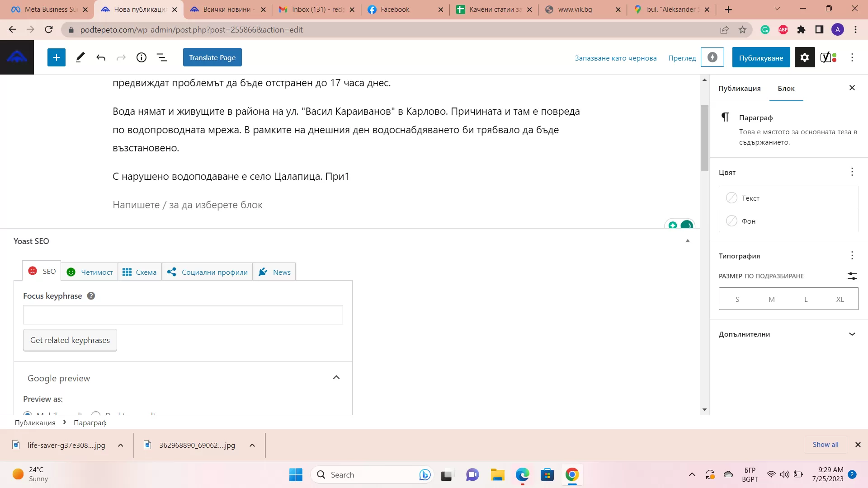Open the list view outline icon
The height and width of the screenshot is (488, 868).
point(162,57)
